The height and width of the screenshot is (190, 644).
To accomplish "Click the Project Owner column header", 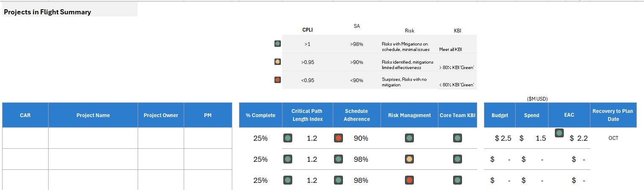I will [x=161, y=115].
